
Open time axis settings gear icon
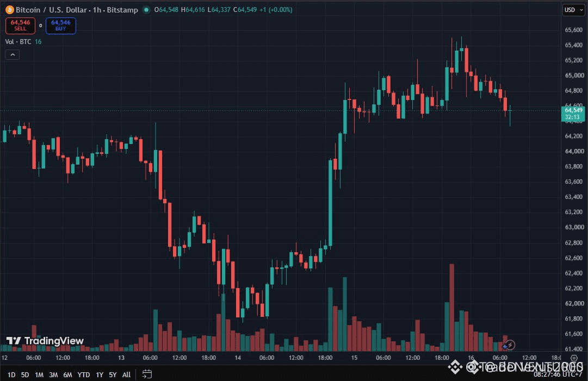tap(574, 358)
